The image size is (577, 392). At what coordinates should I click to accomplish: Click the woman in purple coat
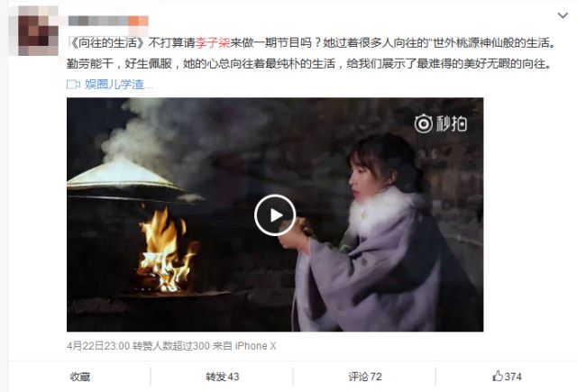[377, 236]
